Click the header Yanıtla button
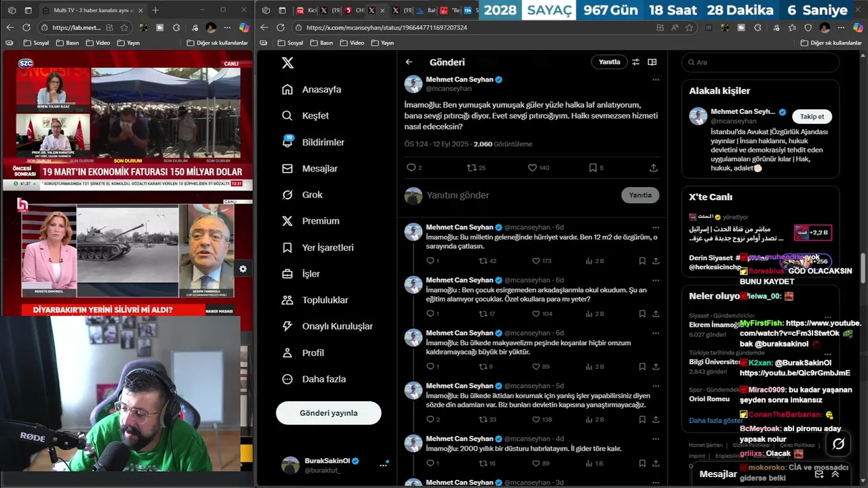The width and height of the screenshot is (868, 488). [x=609, y=62]
